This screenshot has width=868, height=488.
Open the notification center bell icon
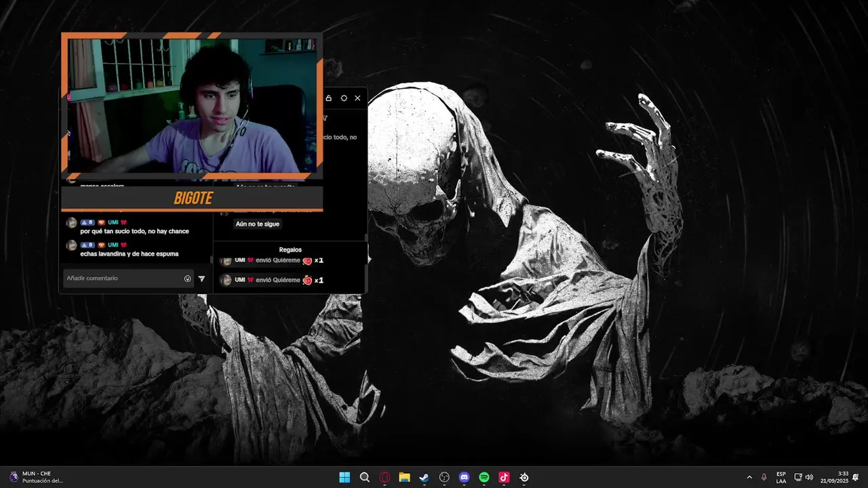[856, 477]
